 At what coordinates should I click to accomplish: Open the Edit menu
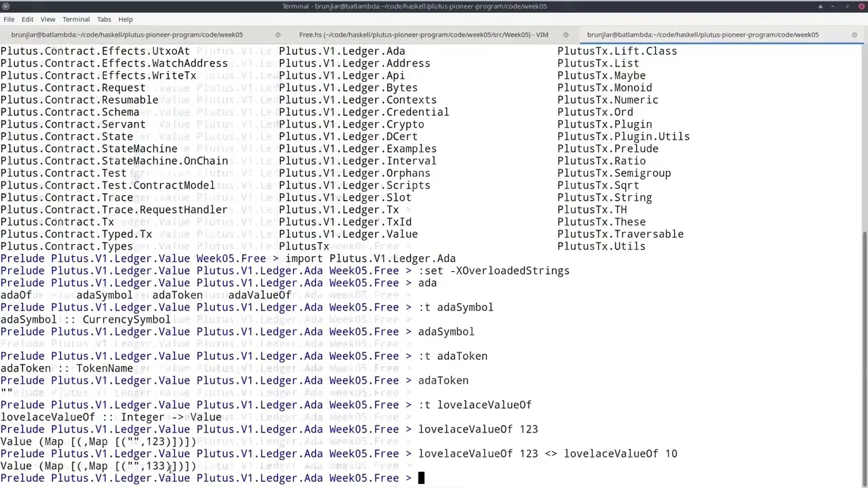tap(27, 19)
